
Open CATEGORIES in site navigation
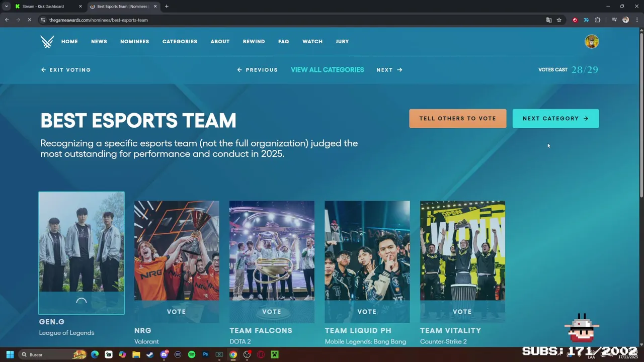click(x=180, y=42)
